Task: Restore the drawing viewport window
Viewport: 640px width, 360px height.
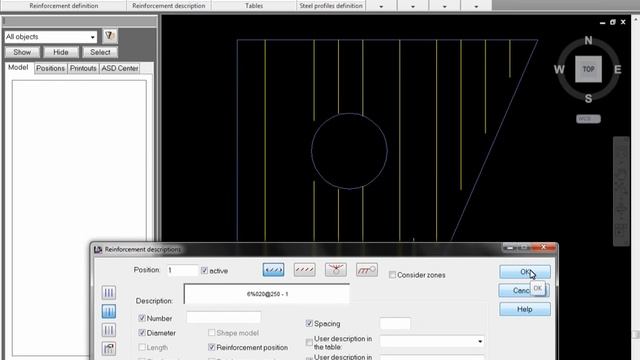Action: (613, 22)
